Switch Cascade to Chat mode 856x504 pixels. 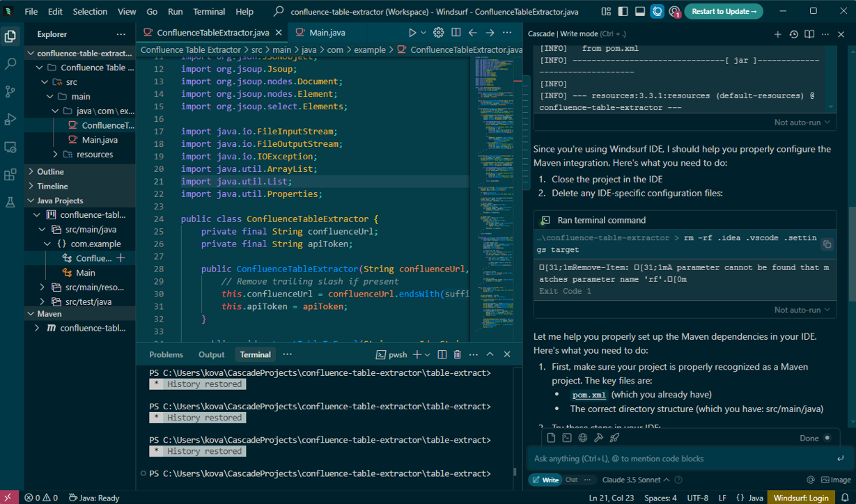click(x=571, y=480)
